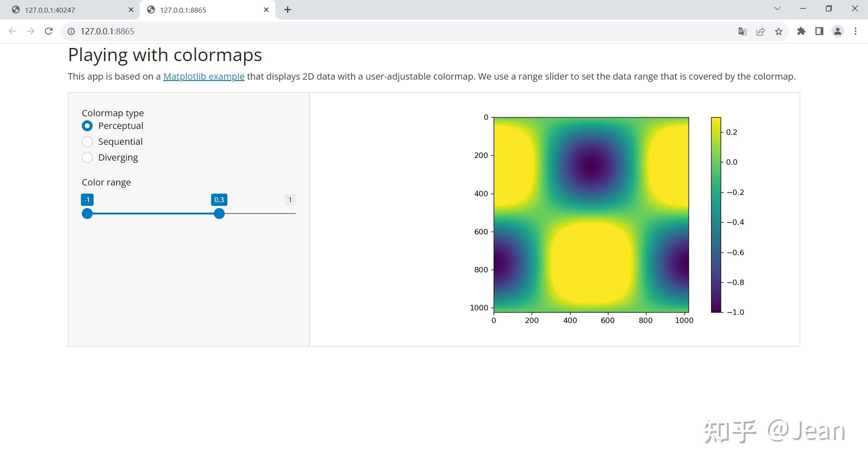Click the share page icon
The height and width of the screenshot is (466, 868).
click(760, 31)
